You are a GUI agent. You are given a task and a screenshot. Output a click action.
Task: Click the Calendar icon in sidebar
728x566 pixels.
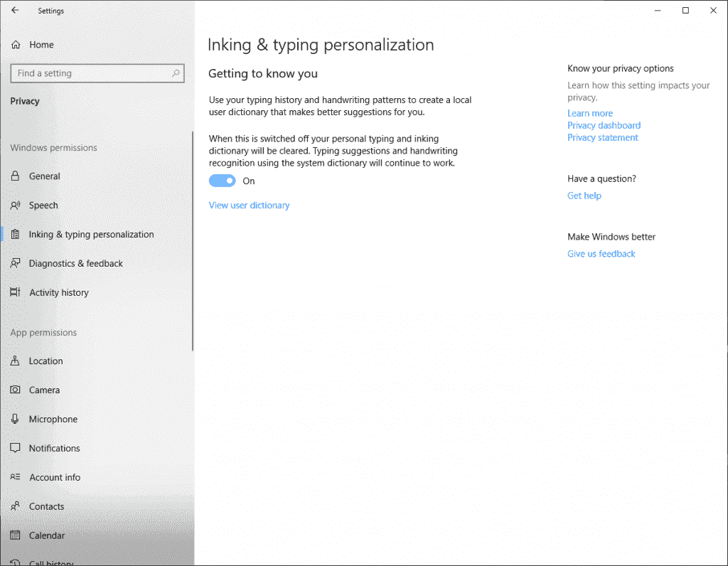16,535
